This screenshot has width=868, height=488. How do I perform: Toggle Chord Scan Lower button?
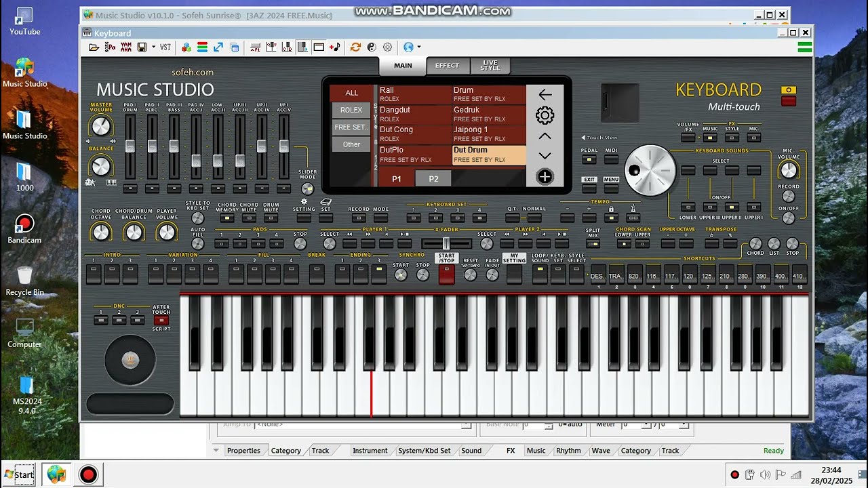point(624,244)
